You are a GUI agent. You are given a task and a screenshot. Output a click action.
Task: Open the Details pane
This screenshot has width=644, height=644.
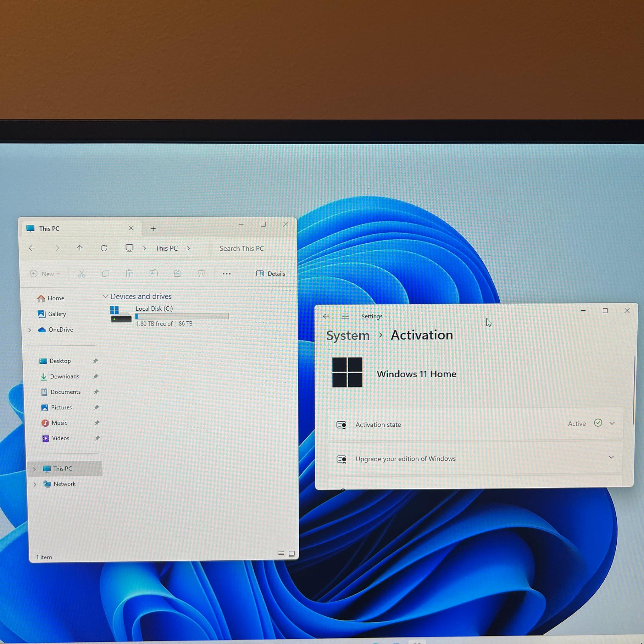[271, 274]
